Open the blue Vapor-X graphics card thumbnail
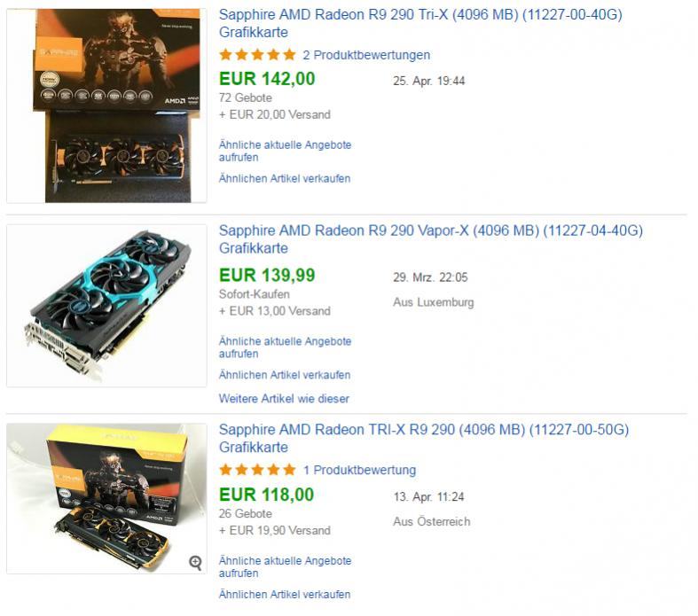This screenshot has height=616, width=698. pyautogui.click(x=106, y=306)
